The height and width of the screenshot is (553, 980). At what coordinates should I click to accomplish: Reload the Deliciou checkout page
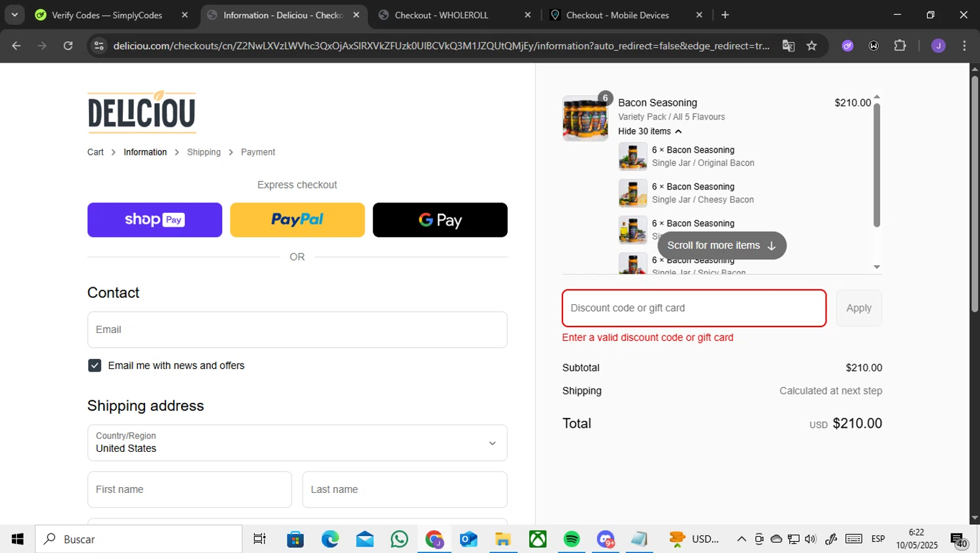click(68, 46)
